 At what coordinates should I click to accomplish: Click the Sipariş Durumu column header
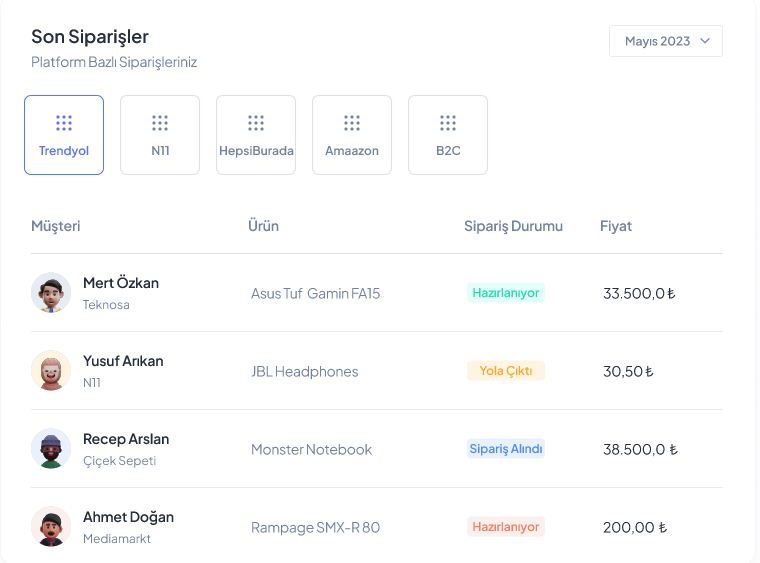[x=513, y=226]
